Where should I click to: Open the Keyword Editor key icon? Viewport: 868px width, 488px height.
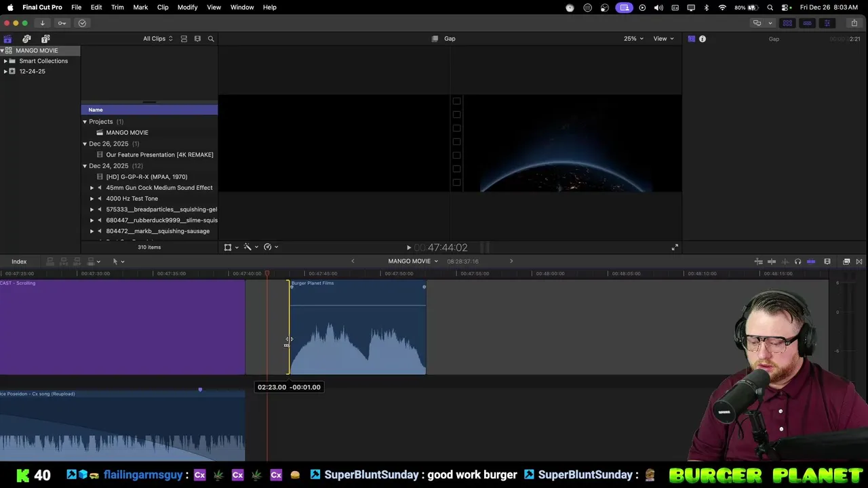pos(62,23)
